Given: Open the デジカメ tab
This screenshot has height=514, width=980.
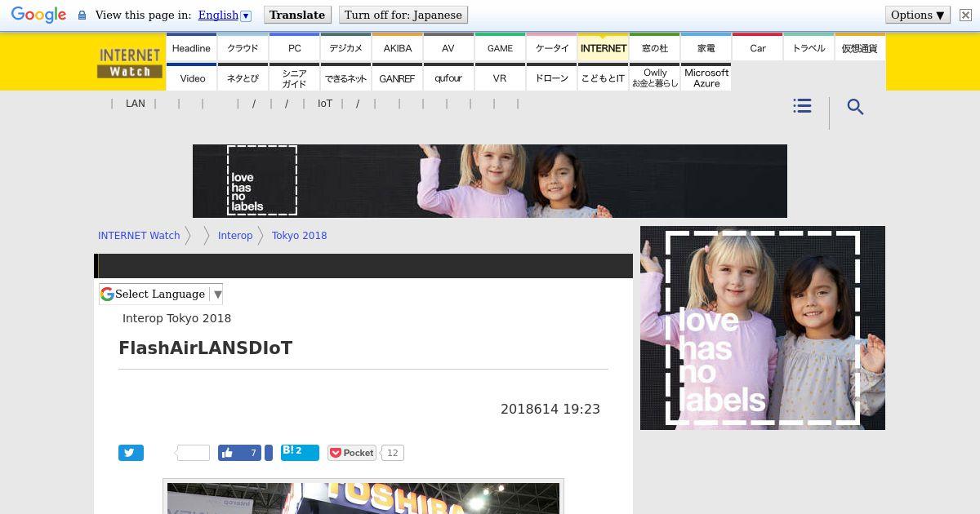Looking at the screenshot, I should click(x=345, y=47).
